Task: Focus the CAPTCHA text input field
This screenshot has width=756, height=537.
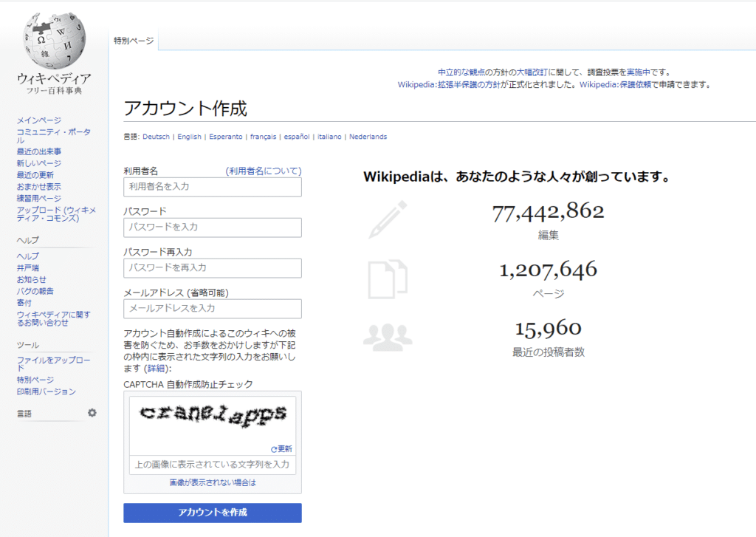Action: (213, 465)
